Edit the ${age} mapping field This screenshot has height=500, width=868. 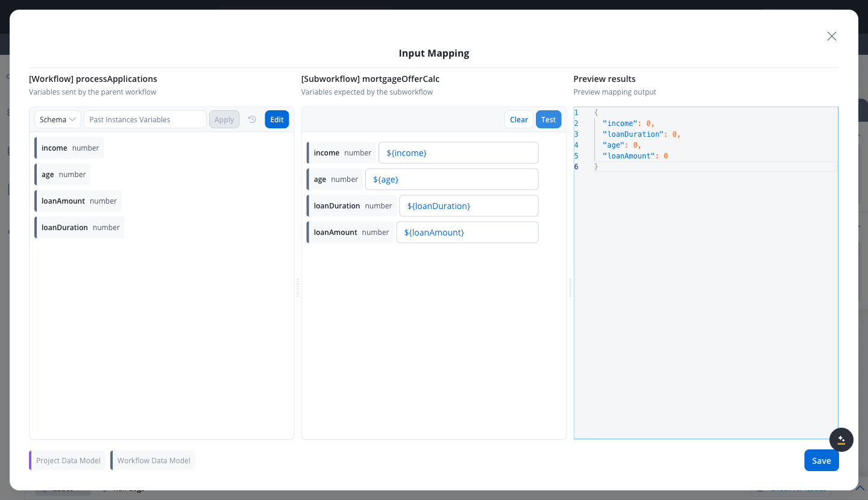coord(451,180)
